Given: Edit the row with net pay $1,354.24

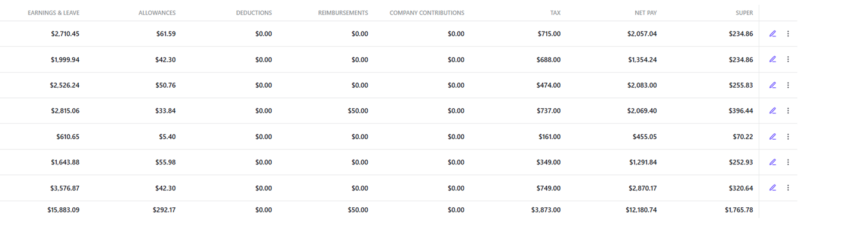Looking at the screenshot, I should [x=772, y=59].
